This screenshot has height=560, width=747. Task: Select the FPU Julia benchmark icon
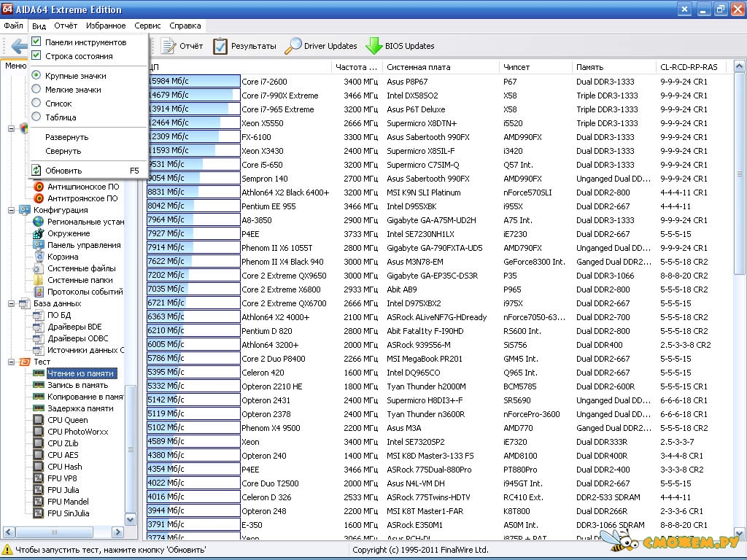[x=39, y=490]
